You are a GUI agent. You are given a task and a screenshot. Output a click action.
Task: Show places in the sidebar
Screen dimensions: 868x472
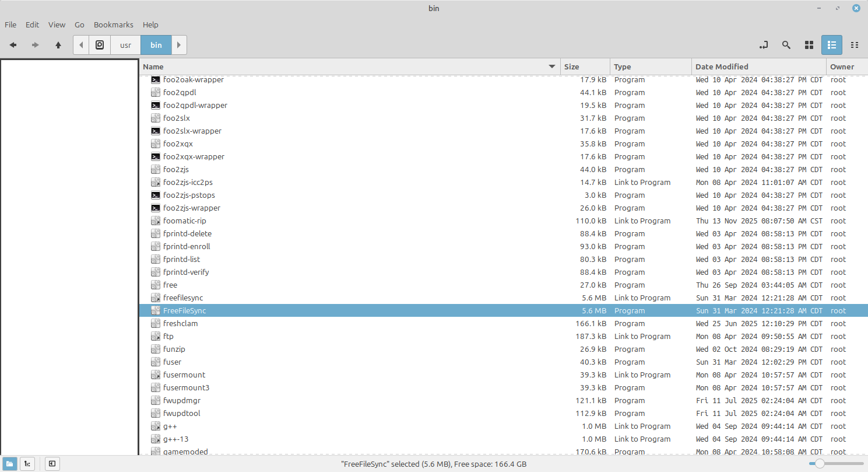[10, 464]
